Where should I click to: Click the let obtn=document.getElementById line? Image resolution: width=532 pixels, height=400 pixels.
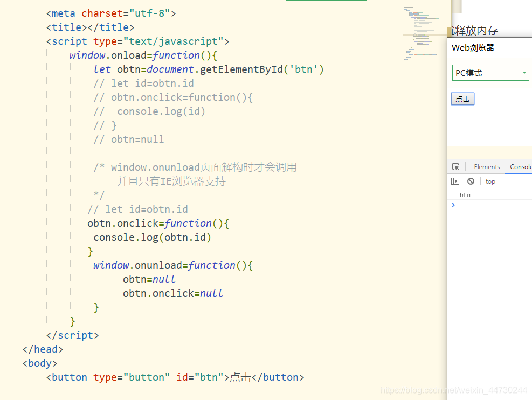pos(209,69)
